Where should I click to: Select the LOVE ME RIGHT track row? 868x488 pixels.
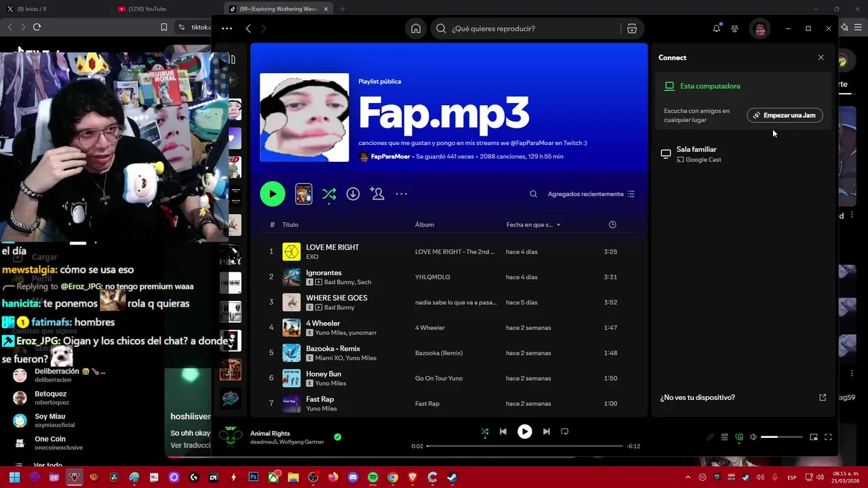pyautogui.click(x=449, y=251)
